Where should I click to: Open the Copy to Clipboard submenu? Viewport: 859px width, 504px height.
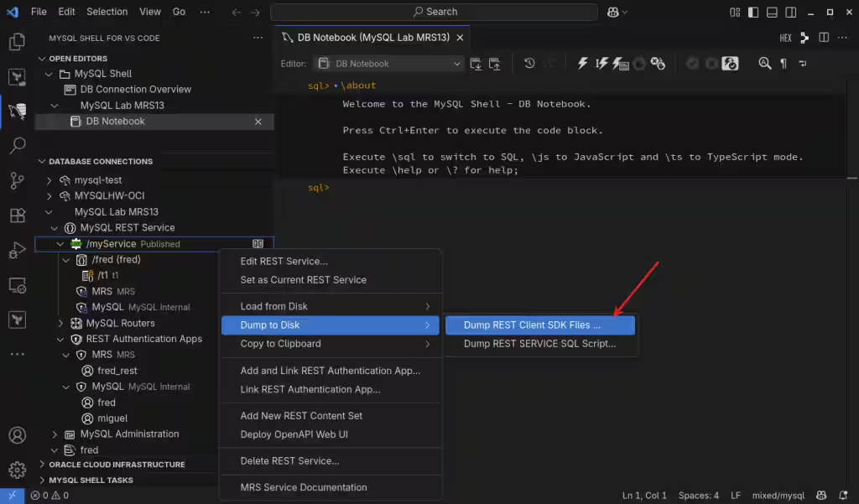(331, 344)
